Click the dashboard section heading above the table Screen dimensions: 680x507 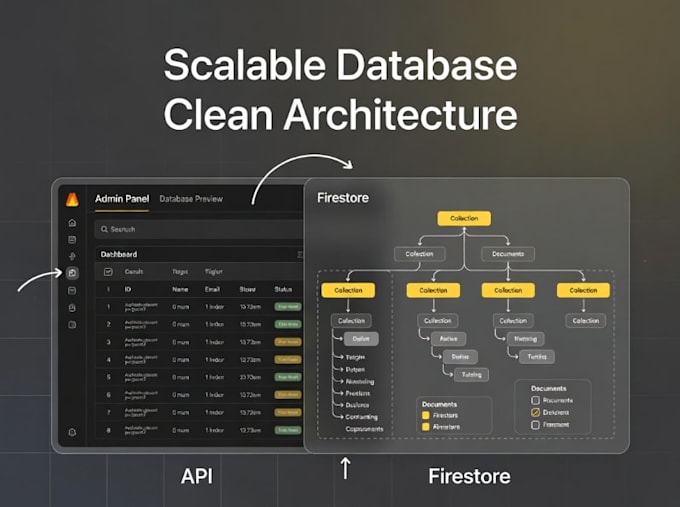coord(119,254)
